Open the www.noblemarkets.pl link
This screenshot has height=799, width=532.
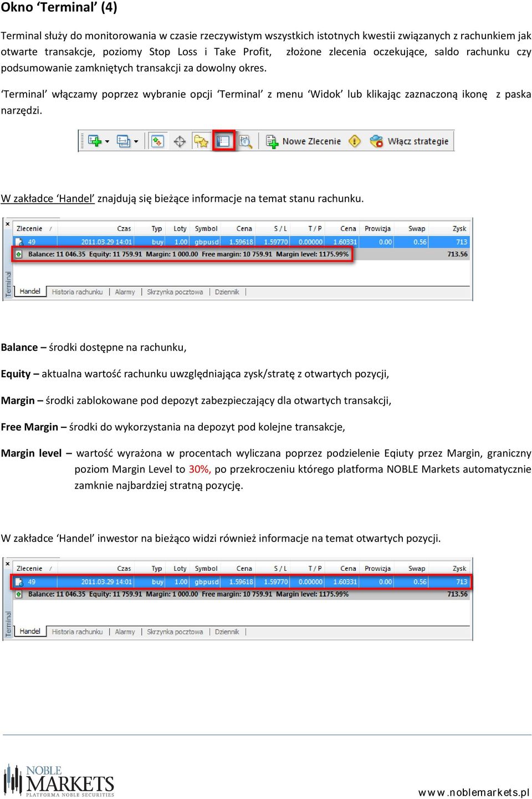474,792
